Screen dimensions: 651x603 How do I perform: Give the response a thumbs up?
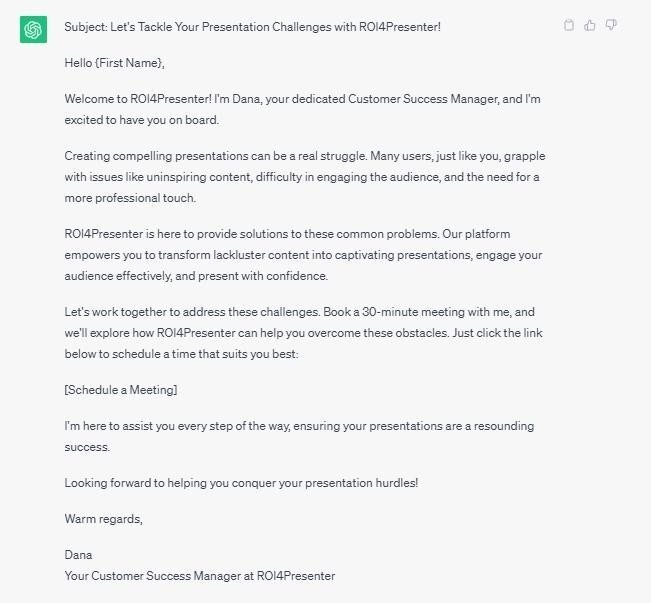(x=590, y=25)
